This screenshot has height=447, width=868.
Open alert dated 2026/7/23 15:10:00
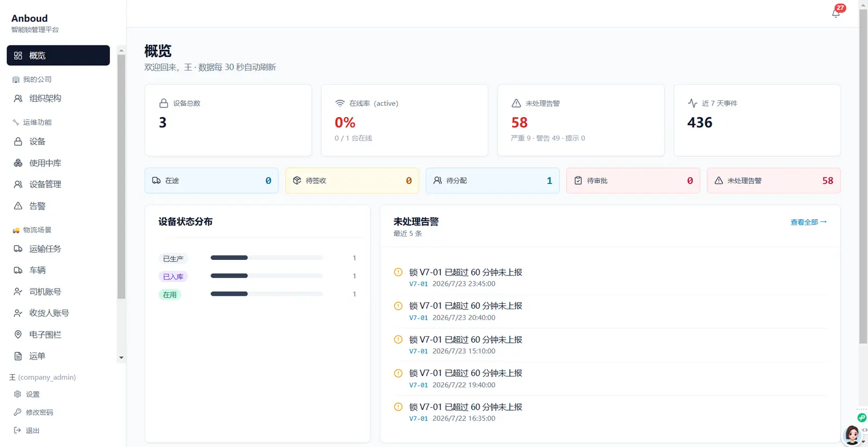pos(610,345)
